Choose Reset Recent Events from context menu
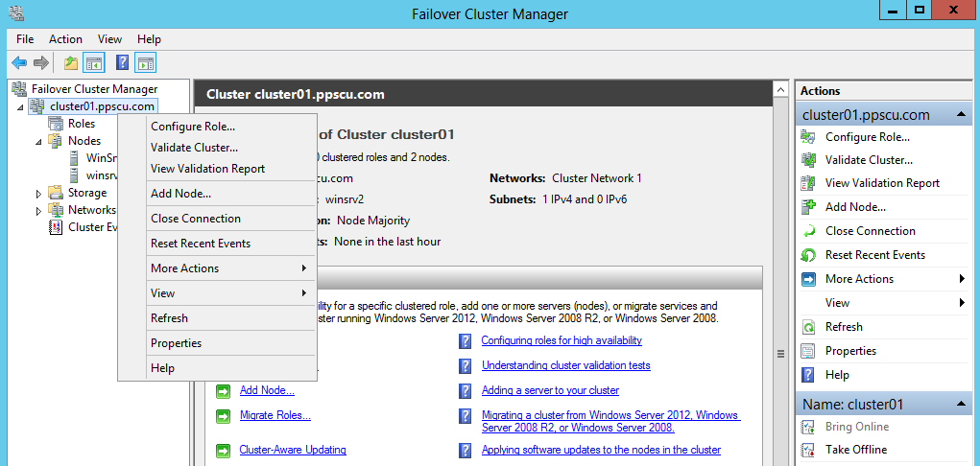980x466 pixels. coord(217,244)
